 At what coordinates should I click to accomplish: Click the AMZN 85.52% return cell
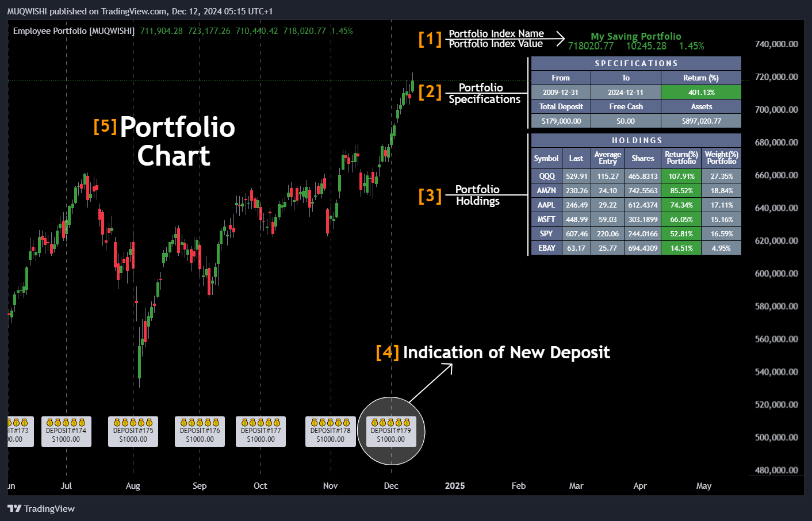tap(681, 190)
